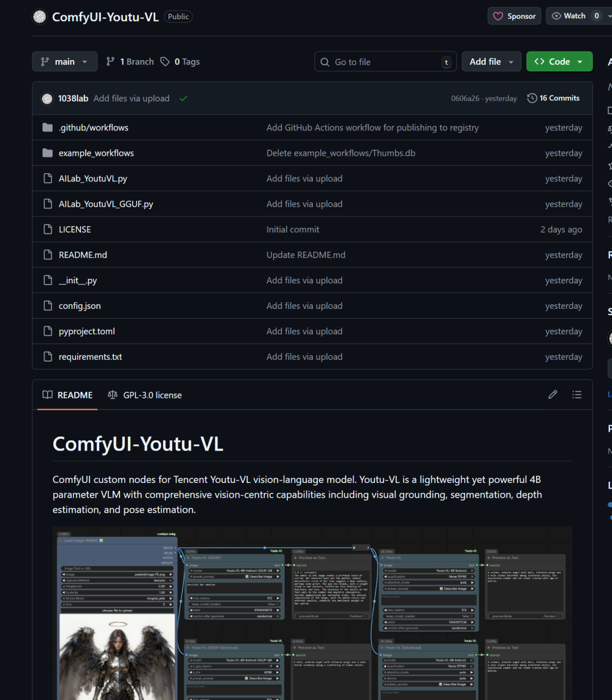Viewport: 612px width, 700px height.
Task: Click the scale icon on the GPL-3.0 license tab
Action: pyautogui.click(x=113, y=394)
